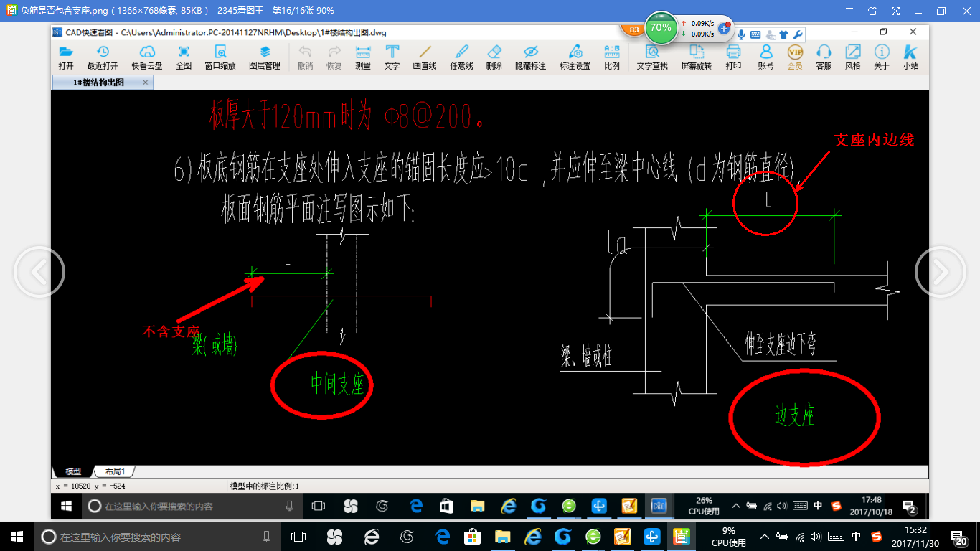Open the 关于 about dialog

[882, 57]
